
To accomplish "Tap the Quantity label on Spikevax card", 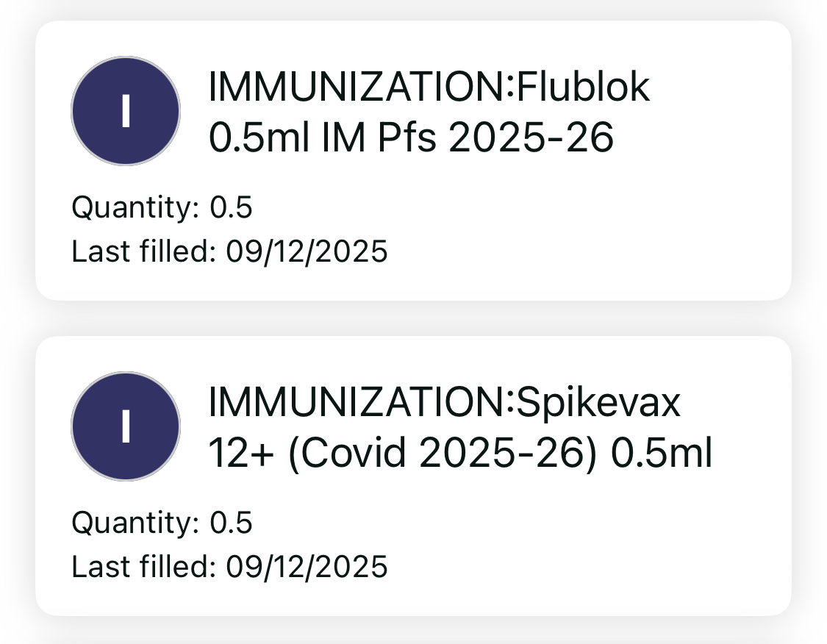I will (135, 523).
